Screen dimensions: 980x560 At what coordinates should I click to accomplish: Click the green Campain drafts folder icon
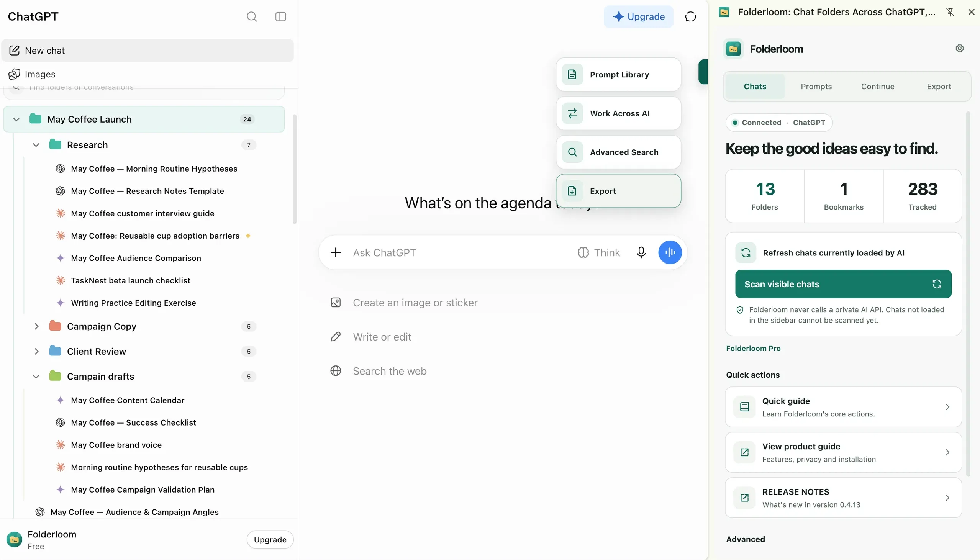coord(55,376)
